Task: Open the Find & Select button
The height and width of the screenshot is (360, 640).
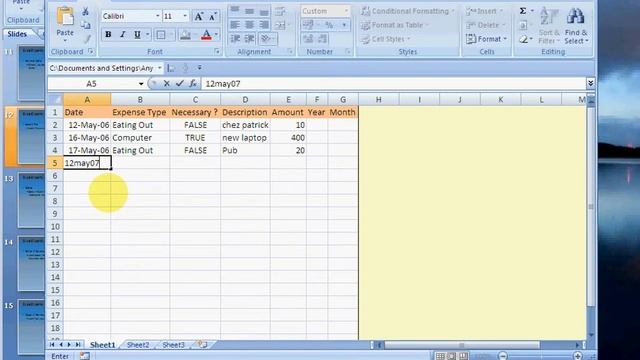Action: click(576, 26)
